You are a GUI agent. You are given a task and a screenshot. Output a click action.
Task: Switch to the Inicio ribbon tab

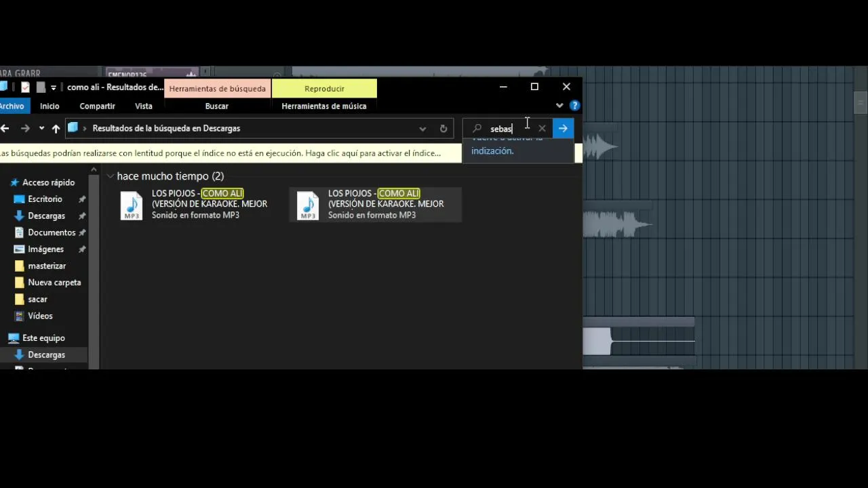tap(50, 106)
